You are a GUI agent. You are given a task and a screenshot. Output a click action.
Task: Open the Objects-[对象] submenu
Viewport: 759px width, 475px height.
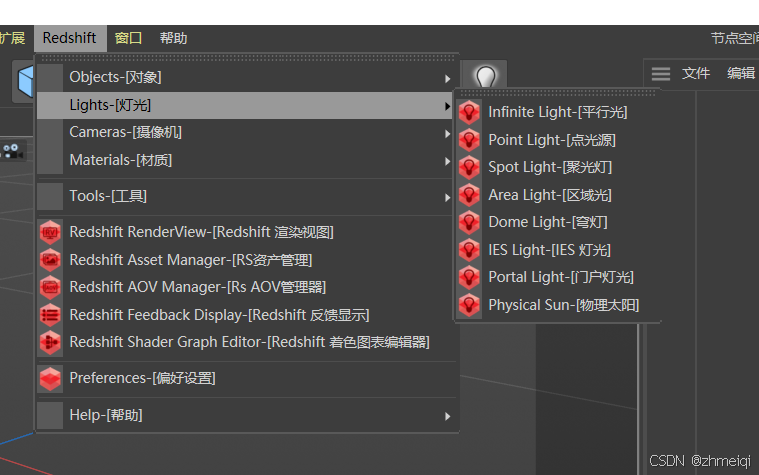click(x=246, y=77)
